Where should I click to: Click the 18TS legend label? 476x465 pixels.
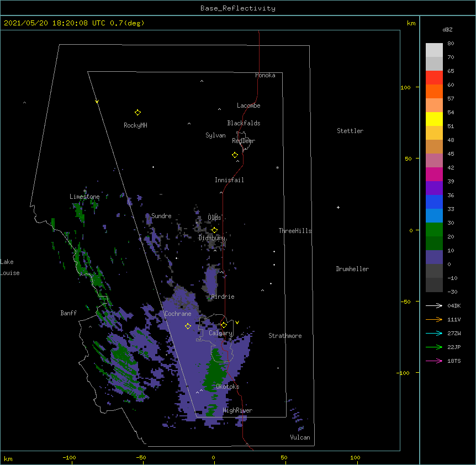click(454, 361)
